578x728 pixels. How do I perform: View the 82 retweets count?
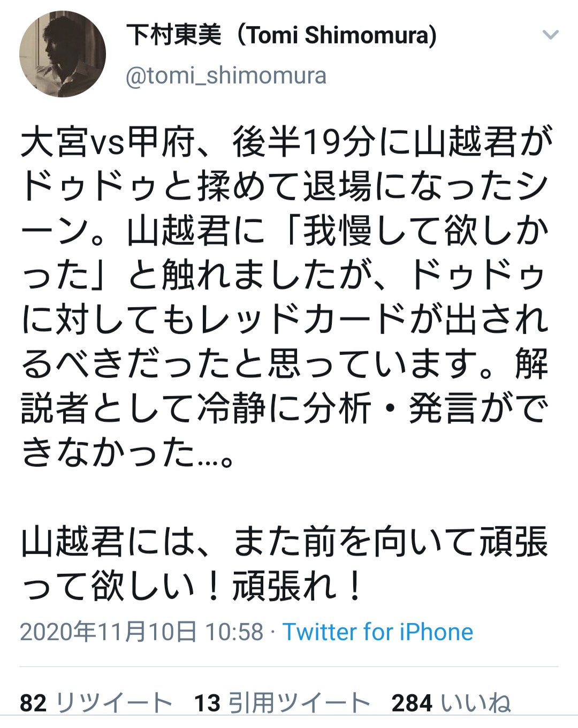[x=33, y=703]
